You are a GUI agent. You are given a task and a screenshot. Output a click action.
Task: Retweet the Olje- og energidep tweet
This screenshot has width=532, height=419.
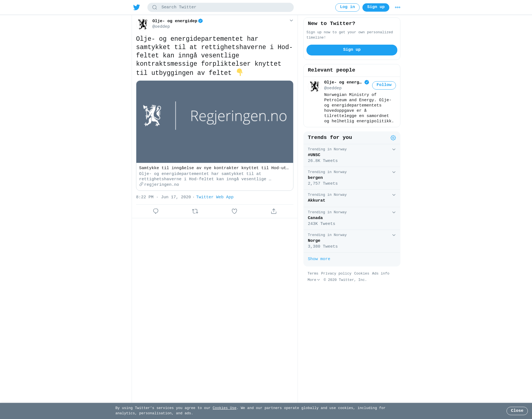195,211
